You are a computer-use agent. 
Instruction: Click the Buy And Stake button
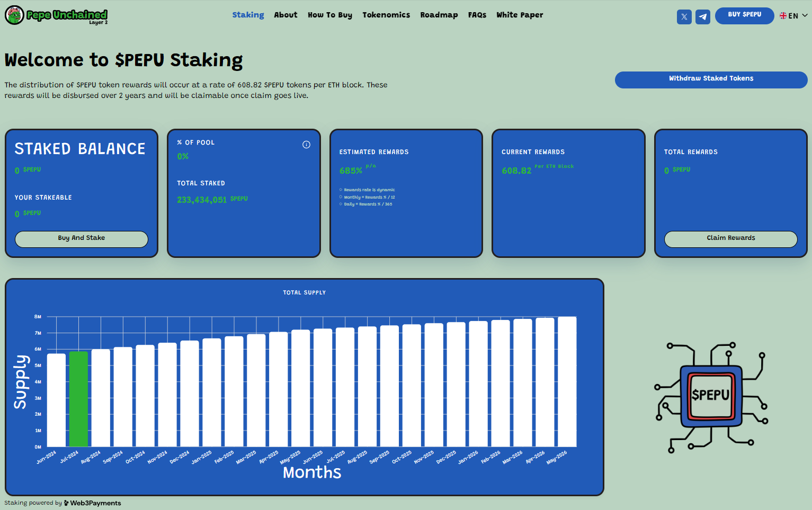[x=82, y=239]
